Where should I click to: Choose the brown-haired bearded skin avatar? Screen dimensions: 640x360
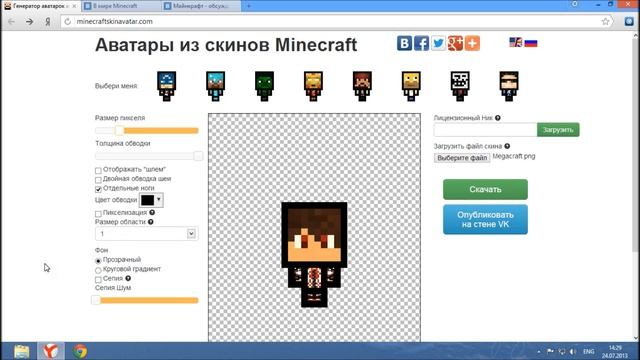coord(362,86)
